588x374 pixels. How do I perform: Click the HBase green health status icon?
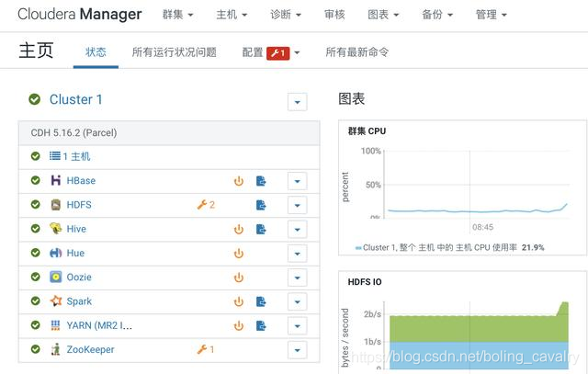coord(35,180)
